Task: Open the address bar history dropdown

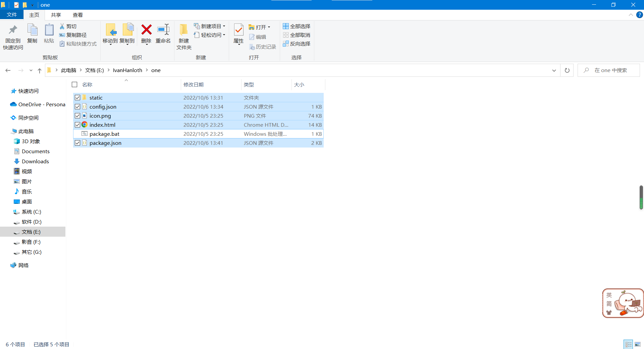Action: click(x=554, y=70)
